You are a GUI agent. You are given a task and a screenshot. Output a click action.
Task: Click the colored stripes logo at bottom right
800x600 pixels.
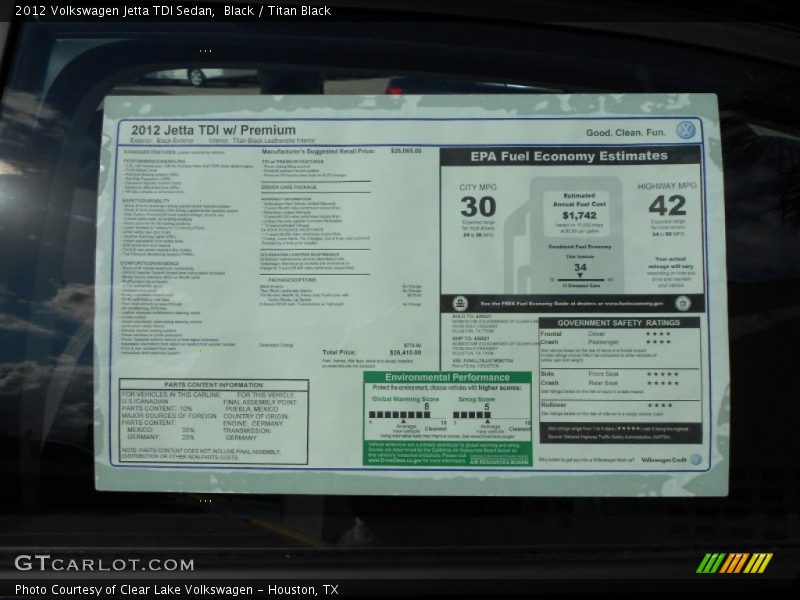coord(734,563)
